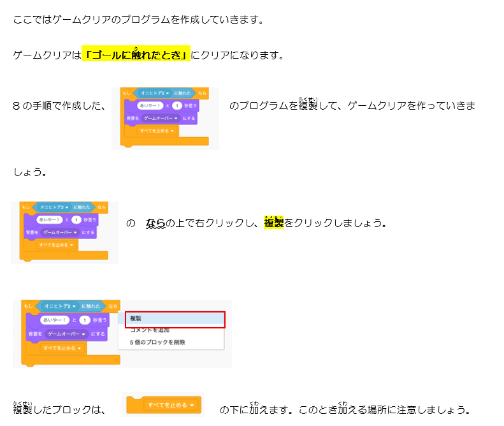504x426 pixels.
Task: Click もし label on block beside context menu
Action: click(26, 307)
